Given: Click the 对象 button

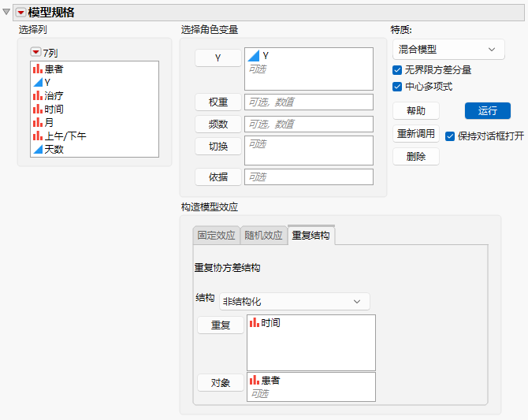Looking at the screenshot, I should pos(221,383).
